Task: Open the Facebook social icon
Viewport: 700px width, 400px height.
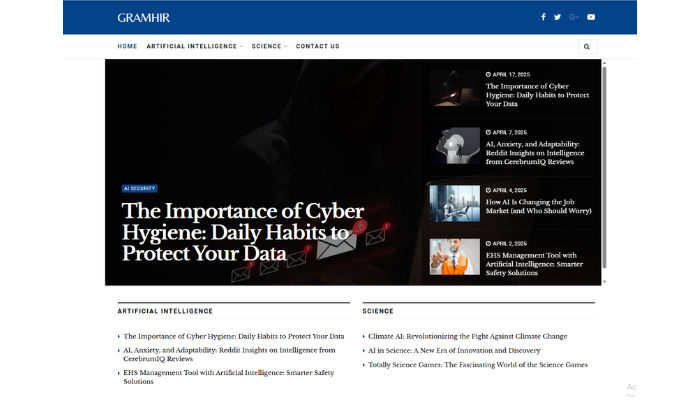Action: [x=543, y=17]
